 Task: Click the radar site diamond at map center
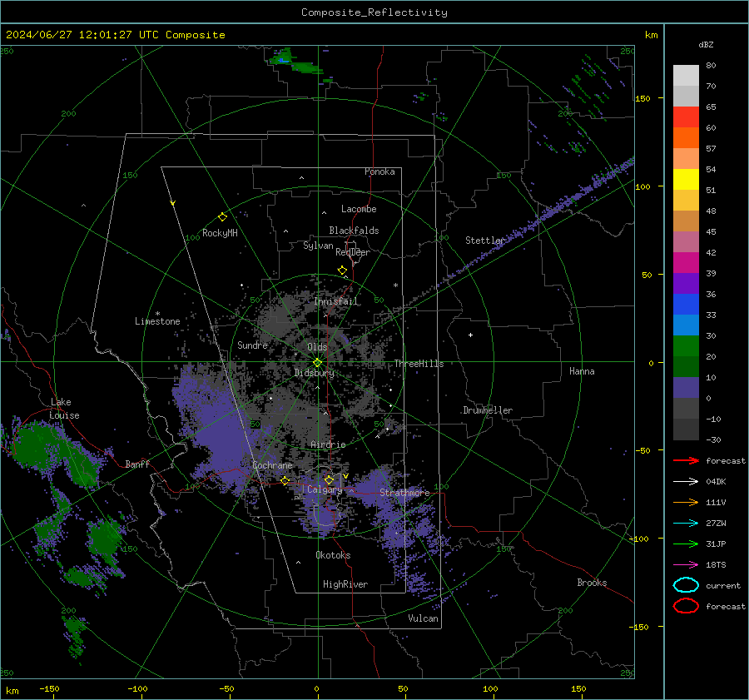coord(318,363)
